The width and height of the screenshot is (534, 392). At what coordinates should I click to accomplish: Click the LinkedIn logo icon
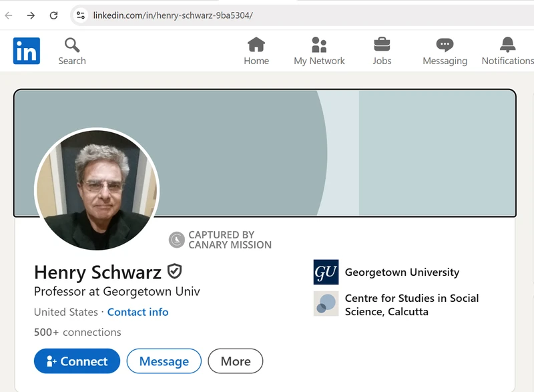click(27, 51)
